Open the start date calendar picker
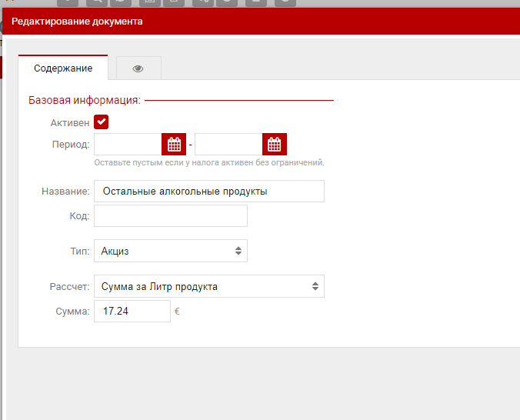 174,144
